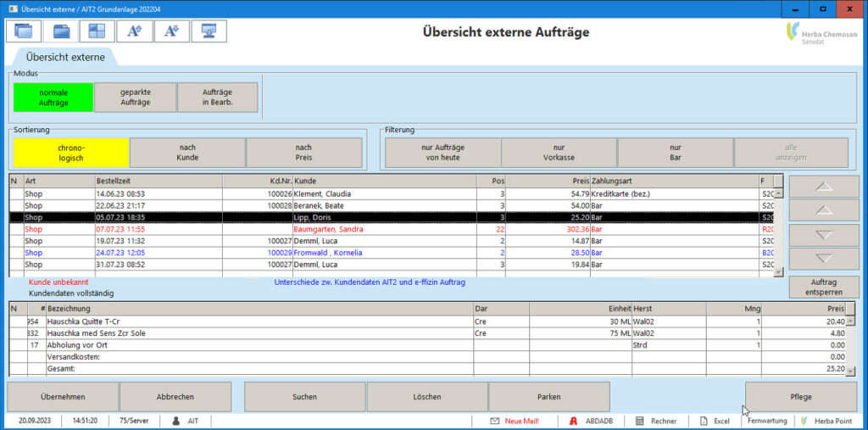Screen dimensions: 868x430
Task: Click the Herst column header
Action: tap(669, 309)
